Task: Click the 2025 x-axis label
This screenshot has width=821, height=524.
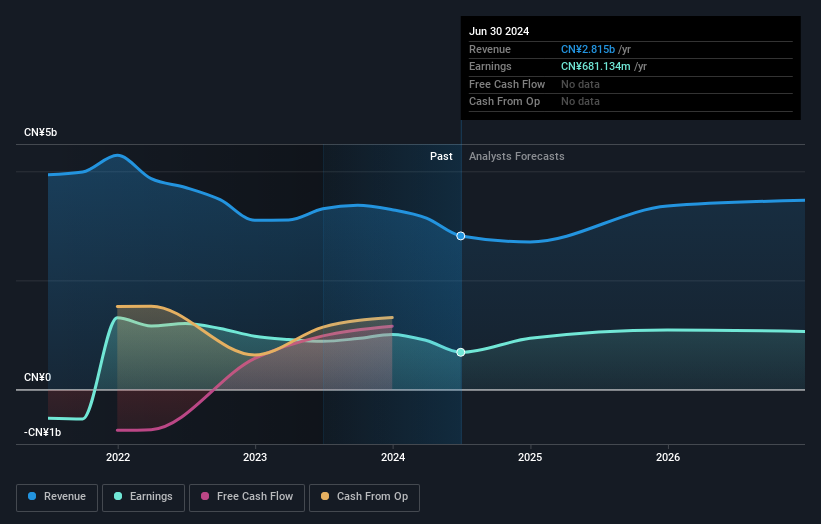Action: [530, 457]
